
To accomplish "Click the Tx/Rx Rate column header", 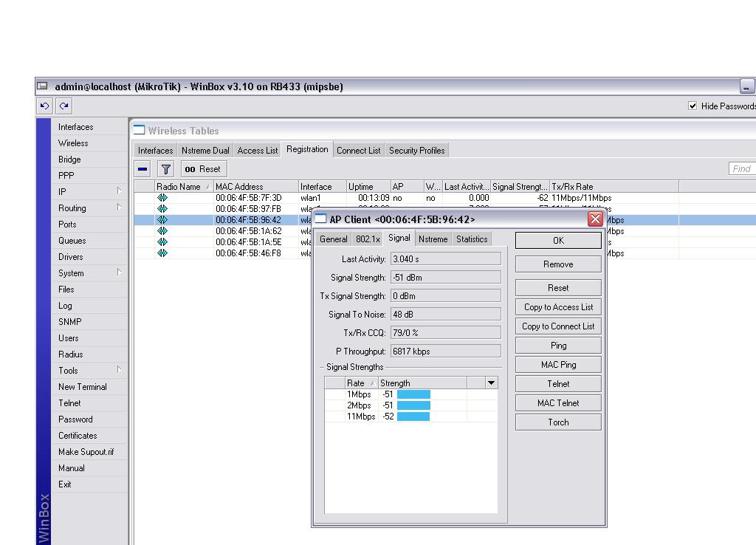I will (614, 187).
